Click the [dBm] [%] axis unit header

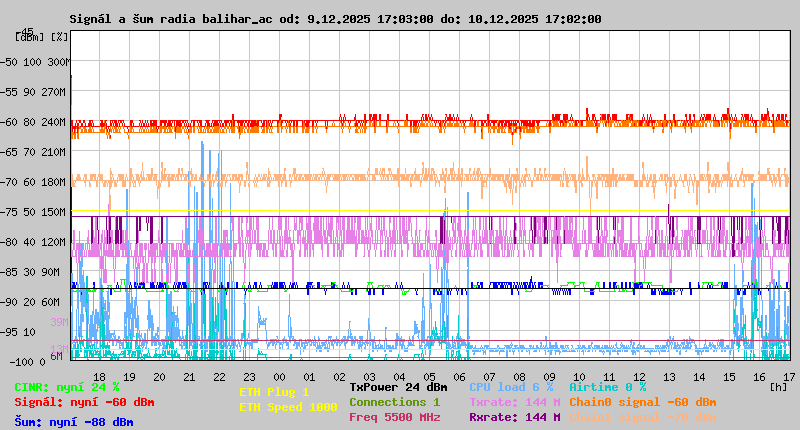[42, 37]
